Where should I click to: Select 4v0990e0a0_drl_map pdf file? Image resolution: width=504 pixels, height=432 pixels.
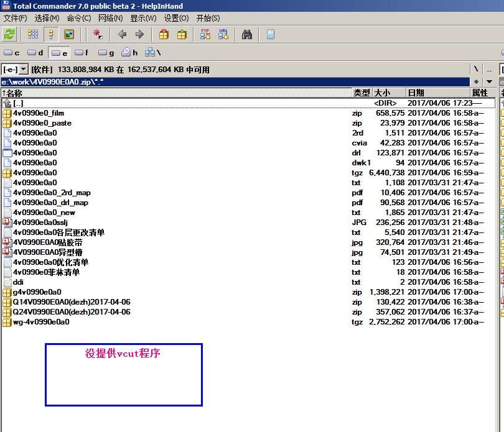pos(248,203)
